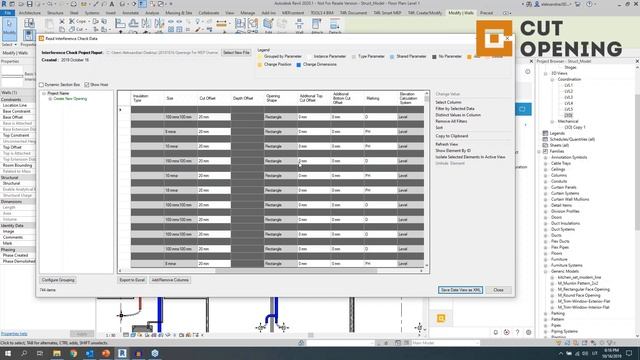Collapse the 3D Views node in Project Browser
This screenshot has width=640, height=360.
click(x=545, y=73)
